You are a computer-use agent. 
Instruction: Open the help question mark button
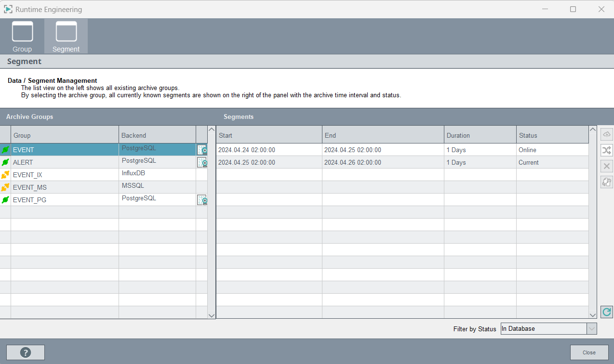(x=26, y=352)
